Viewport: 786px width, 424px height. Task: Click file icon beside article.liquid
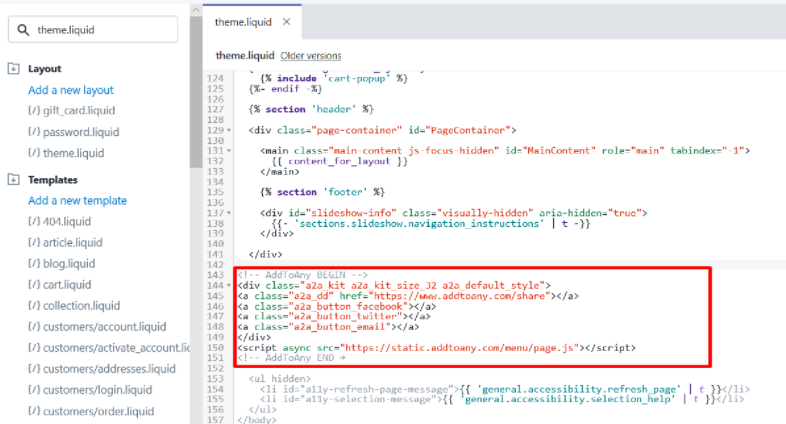(34, 243)
